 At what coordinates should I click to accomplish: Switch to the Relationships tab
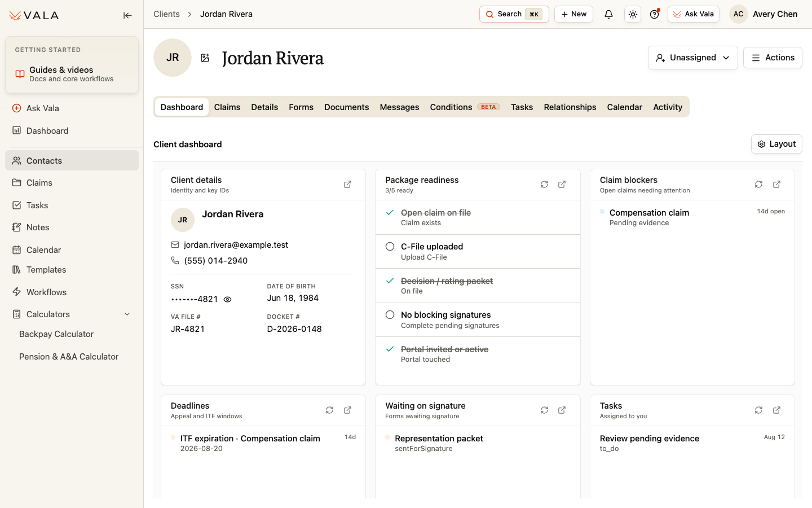pos(570,107)
